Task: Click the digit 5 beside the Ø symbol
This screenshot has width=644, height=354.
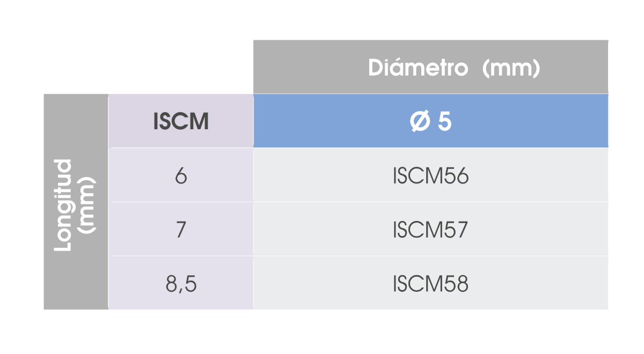Action: (445, 122)
